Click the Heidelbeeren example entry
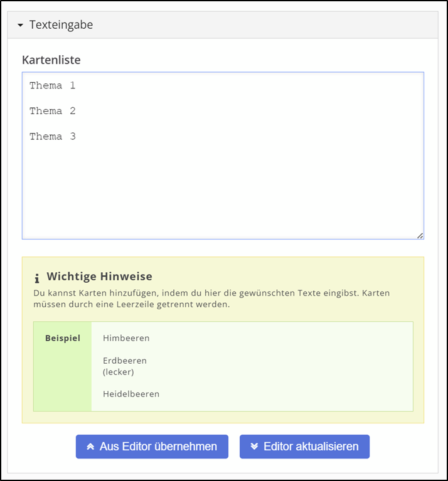The height and width of the screenshot is (481, 448). [x=131, y=394]
